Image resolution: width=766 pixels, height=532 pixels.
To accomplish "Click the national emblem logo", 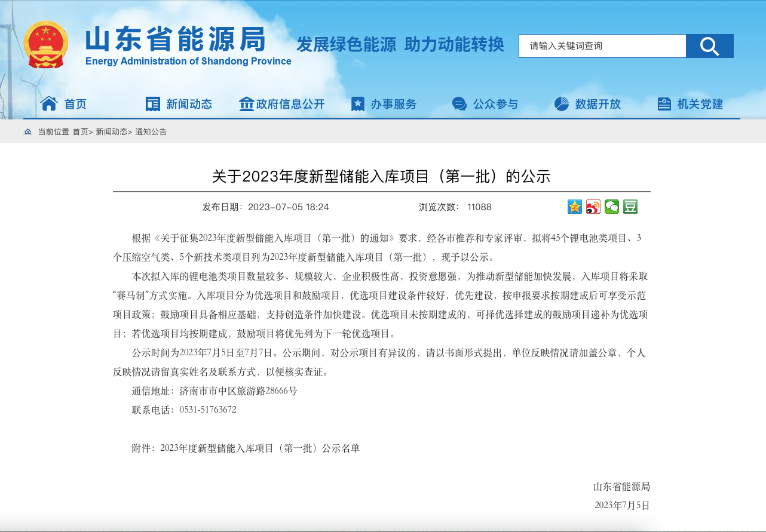I will (x=46, y=45).
